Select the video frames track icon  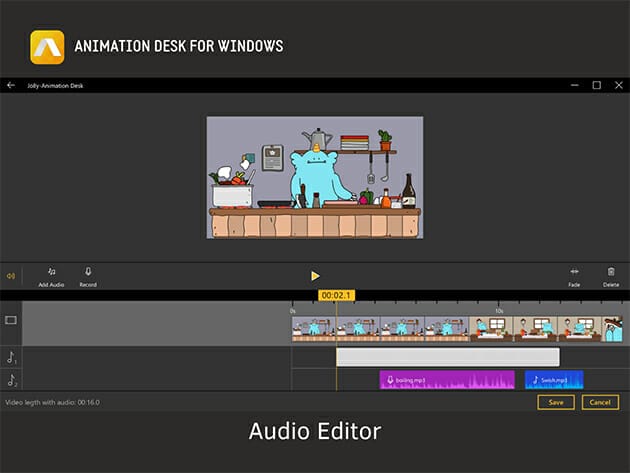[x=11, y=321]
